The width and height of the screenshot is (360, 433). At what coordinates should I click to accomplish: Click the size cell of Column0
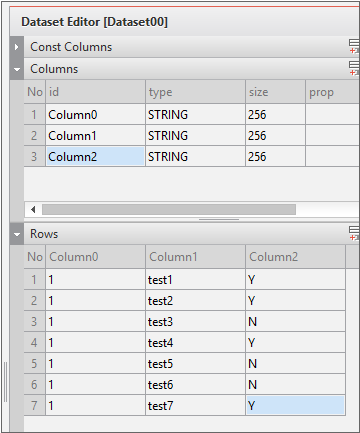point(275,115)
